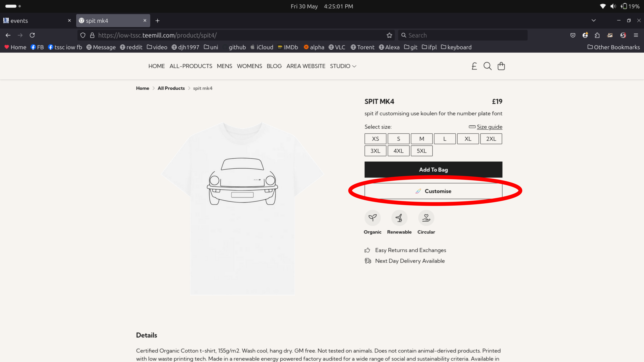
Task: Switch to the events browser tab
Action: (38, 21)
